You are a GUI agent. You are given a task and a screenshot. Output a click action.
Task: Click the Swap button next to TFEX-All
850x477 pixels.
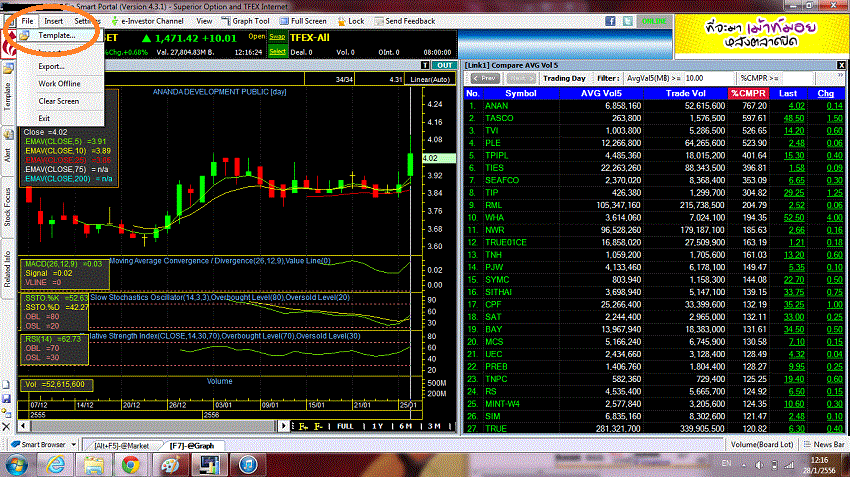277,37
